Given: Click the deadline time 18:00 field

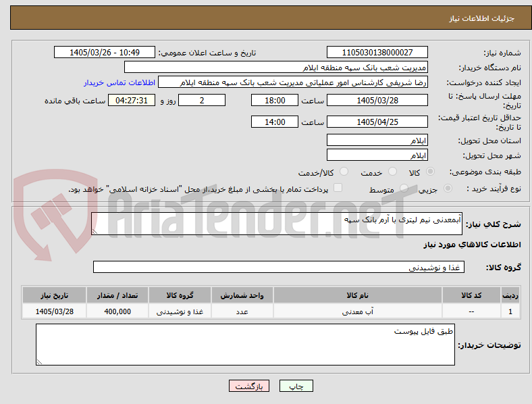Looking at the screenshot, I should (275, 100).
